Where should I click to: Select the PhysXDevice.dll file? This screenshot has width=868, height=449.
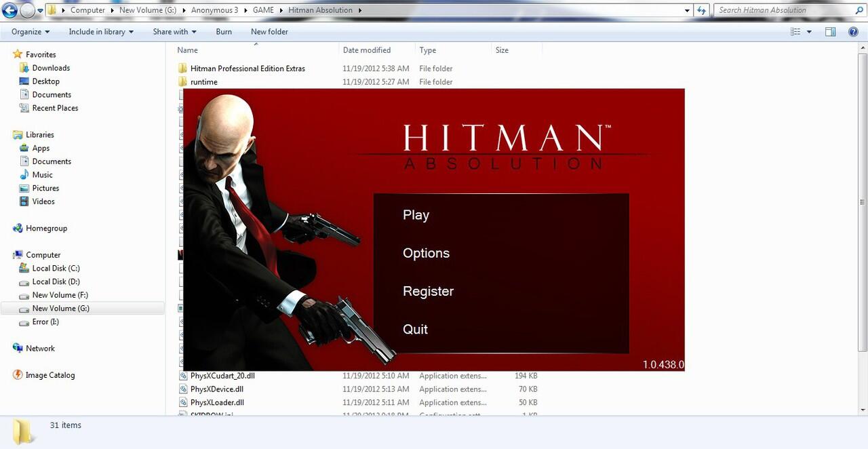click(216, 389)
